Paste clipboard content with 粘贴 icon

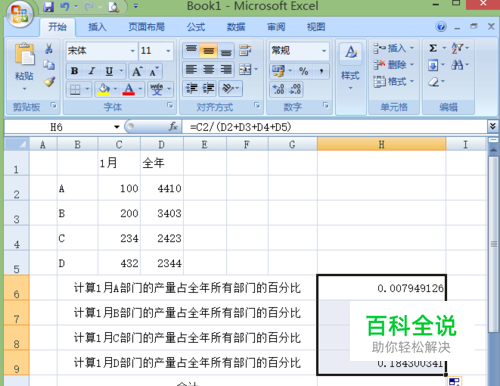[24, 54]
